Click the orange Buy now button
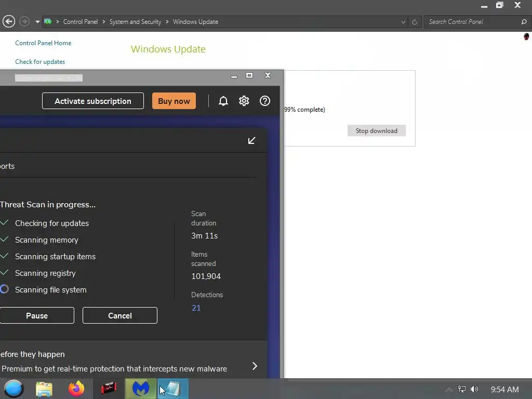Viewport: 532px width, 399px height. click(x=174, y=101)
